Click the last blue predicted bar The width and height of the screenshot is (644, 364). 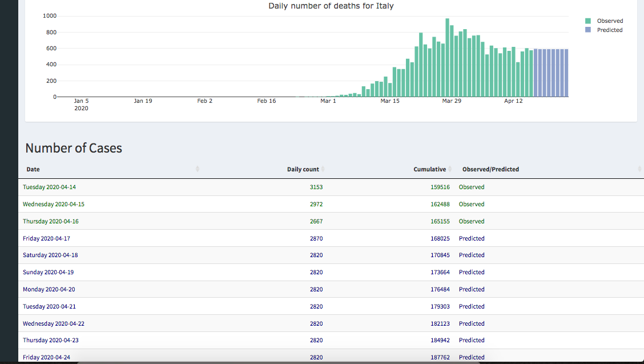566,73
